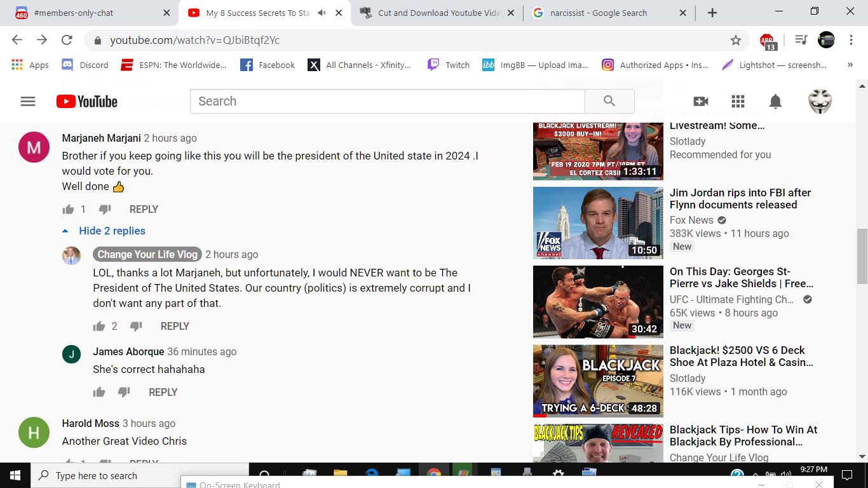Open the media control playlist icon

pos(801,40)
